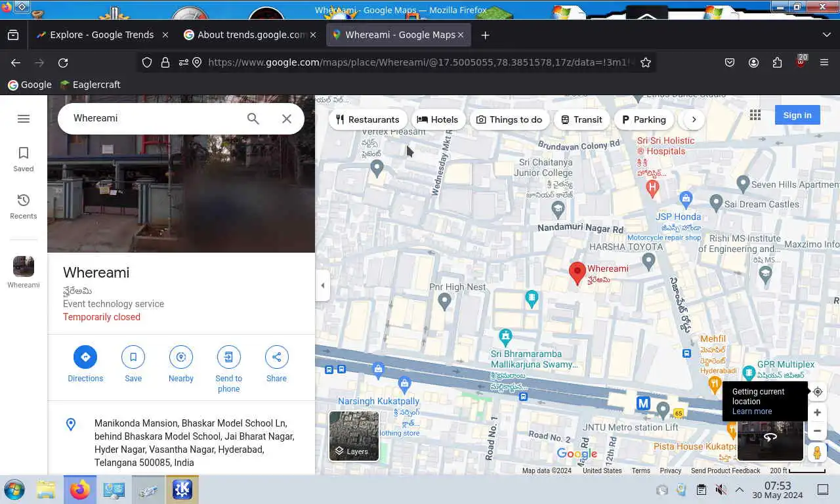This screenshot has height=504, width=840.
Task: Click the muted volume tray icon
Action: click(x=721, y=490)
